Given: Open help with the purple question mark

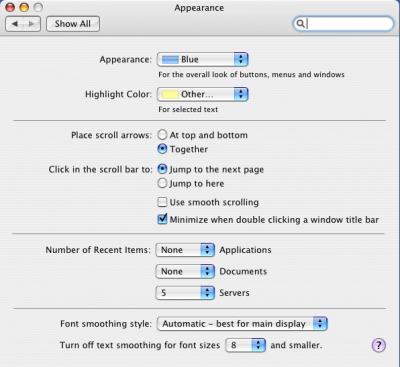Looking at the screenshot, I should (x=379, y=345).
